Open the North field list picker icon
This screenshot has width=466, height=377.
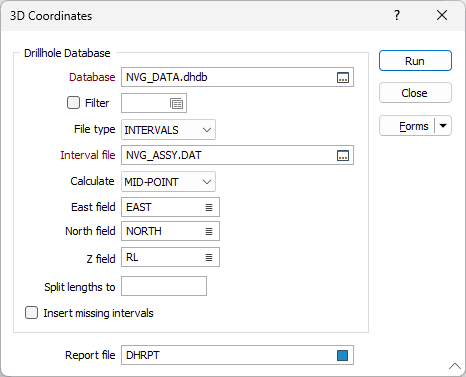coord(209,231)
